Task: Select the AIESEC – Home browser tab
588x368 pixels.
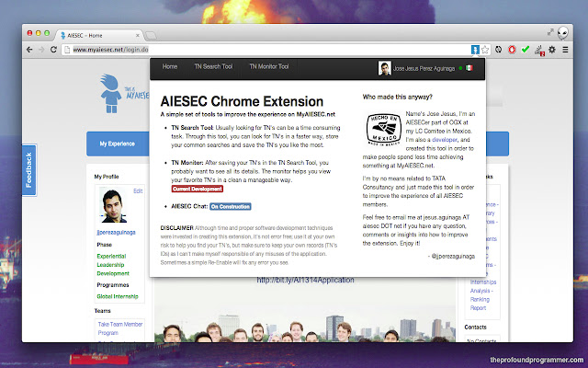Action: 99,35
